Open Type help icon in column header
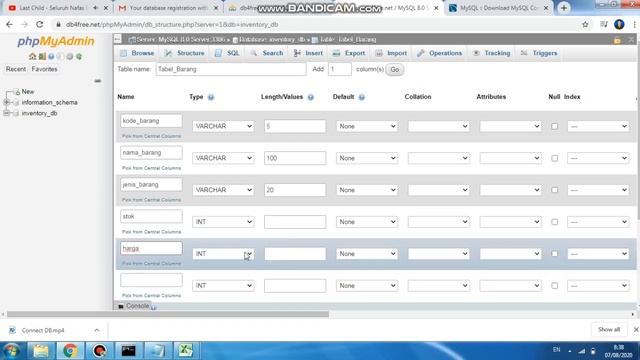The width and height of the screenshot is (640, 360). tap(211, 97)
